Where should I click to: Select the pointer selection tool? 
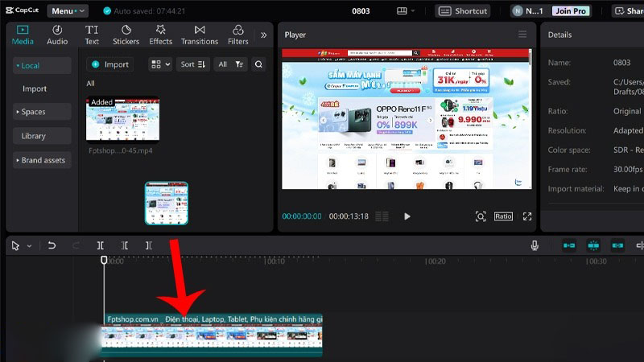click(15, 246)
